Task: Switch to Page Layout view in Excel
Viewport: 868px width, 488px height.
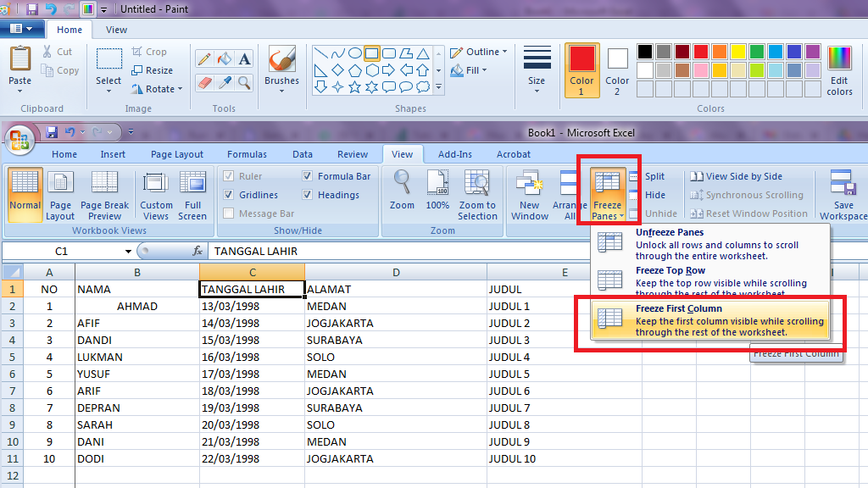Action: click(x=60, y=196)
